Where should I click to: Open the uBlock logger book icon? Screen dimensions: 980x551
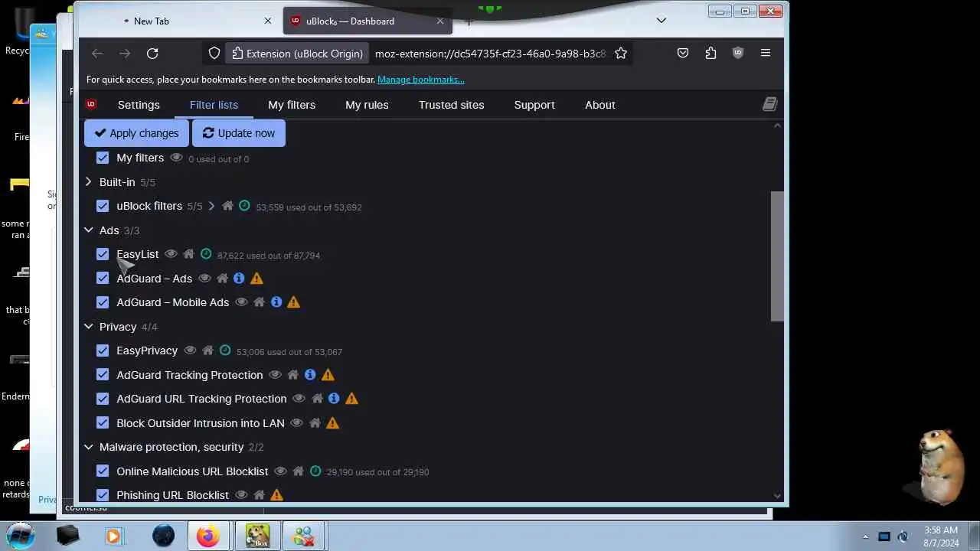click(769, 105)
